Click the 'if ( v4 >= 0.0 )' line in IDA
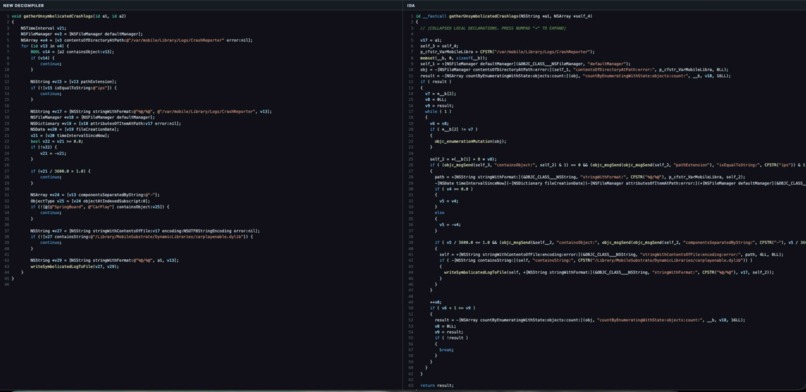 click(x=453, y=189)
